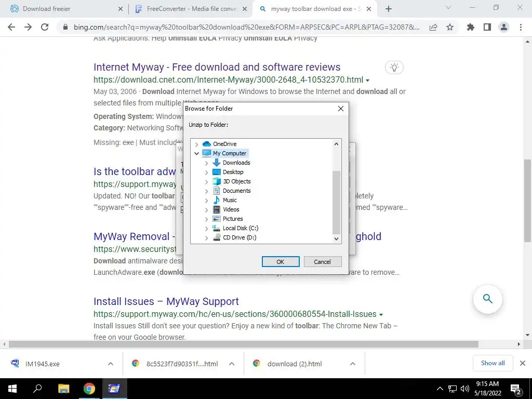Go back with browser back arrow
The image size is (532, 399).
tap(11, 27)
